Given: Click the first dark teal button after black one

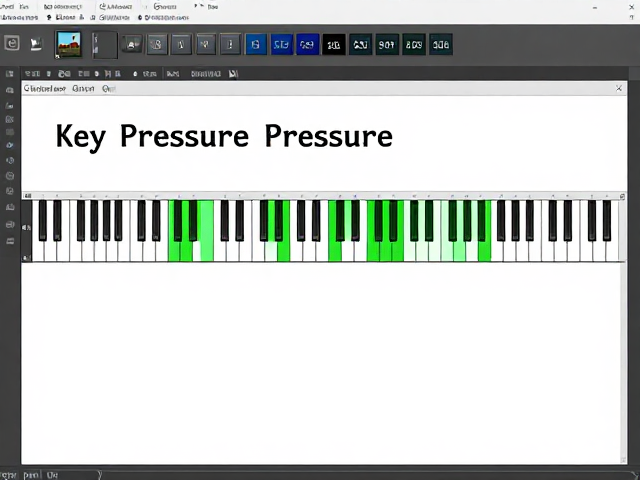Looking at the screenshot, I should point(360,44).
